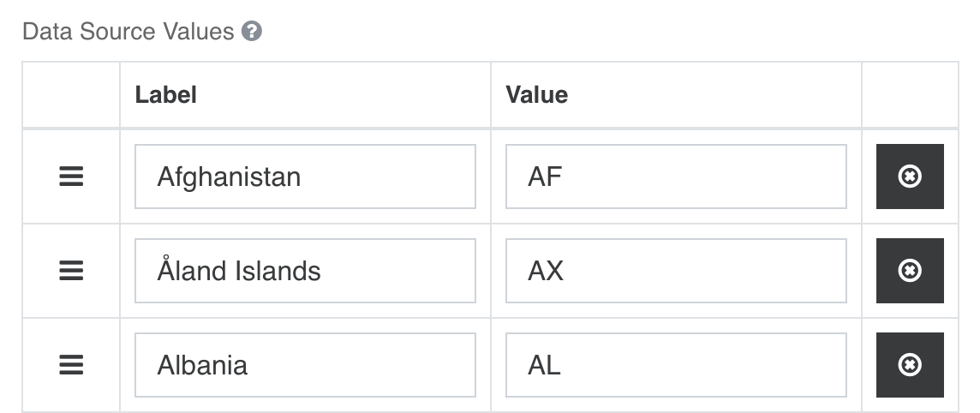Click the Data Source Values heading text
Viewport: 980px width, 413px height.
[x=128, y=32]
